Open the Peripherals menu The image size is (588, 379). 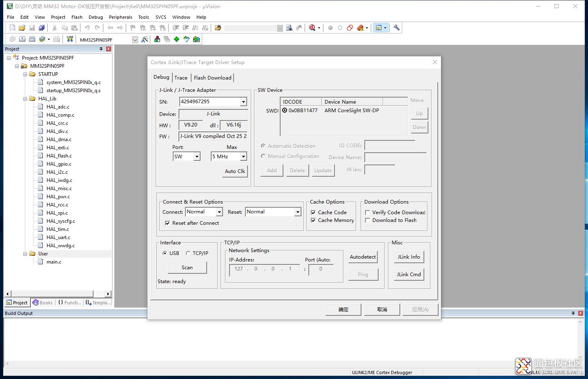click(120, 17)
